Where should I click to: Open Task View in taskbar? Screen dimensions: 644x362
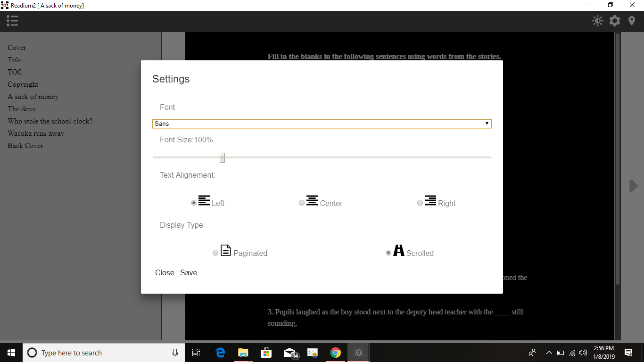(197, 353)
